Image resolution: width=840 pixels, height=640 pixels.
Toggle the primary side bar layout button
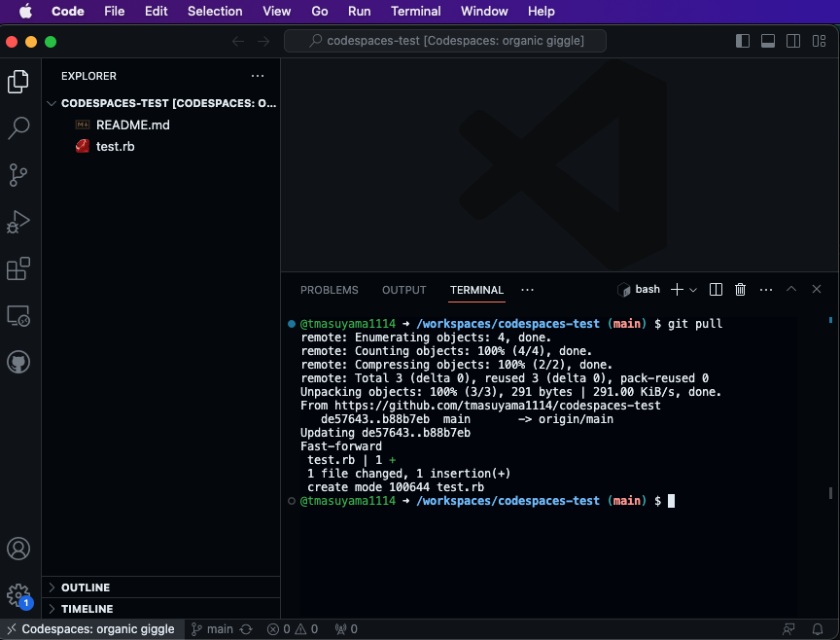(x=743, y=41)
